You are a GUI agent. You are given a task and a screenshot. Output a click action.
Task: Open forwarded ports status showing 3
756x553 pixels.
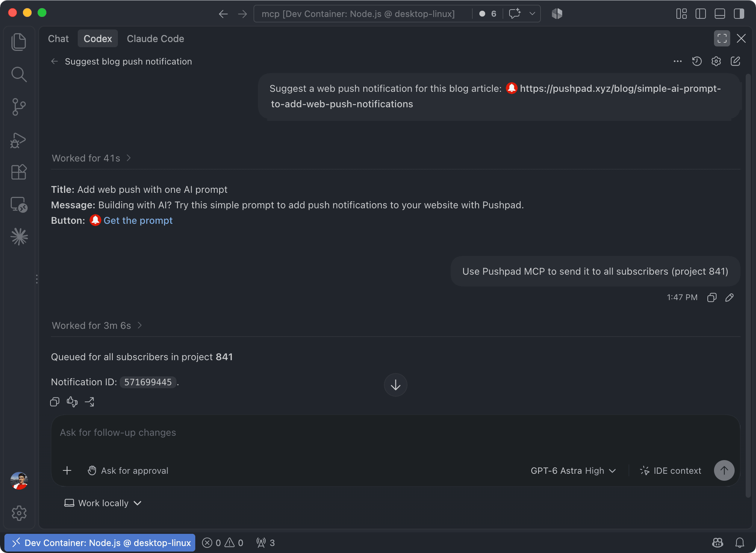click(265, 543)
